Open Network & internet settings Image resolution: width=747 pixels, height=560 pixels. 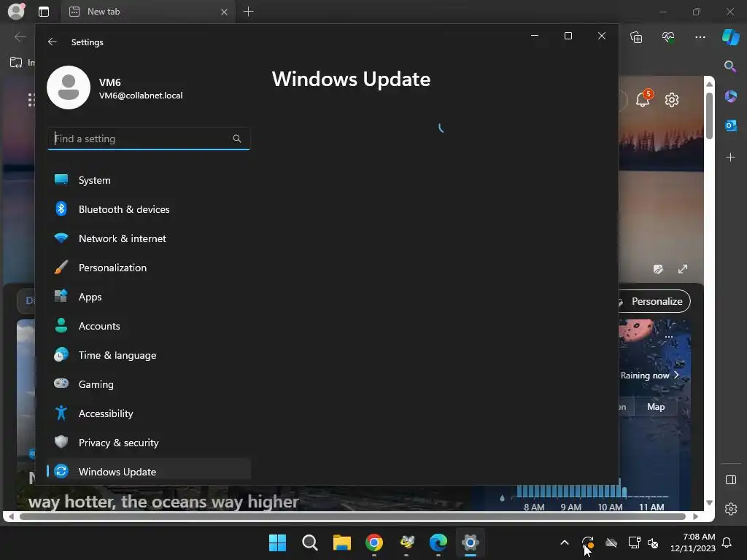tap(149, 238)
